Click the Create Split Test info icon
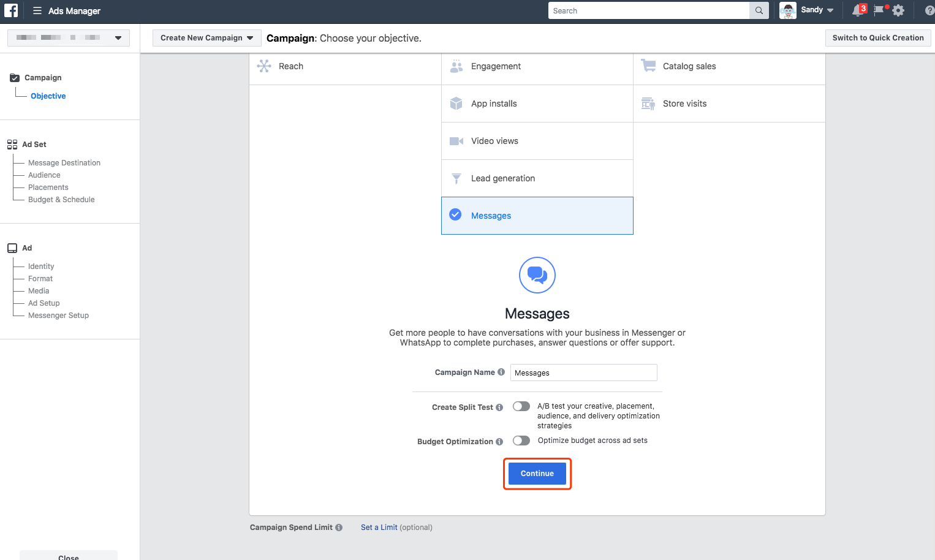Screen dimensions: 935x560 [499, 407]
